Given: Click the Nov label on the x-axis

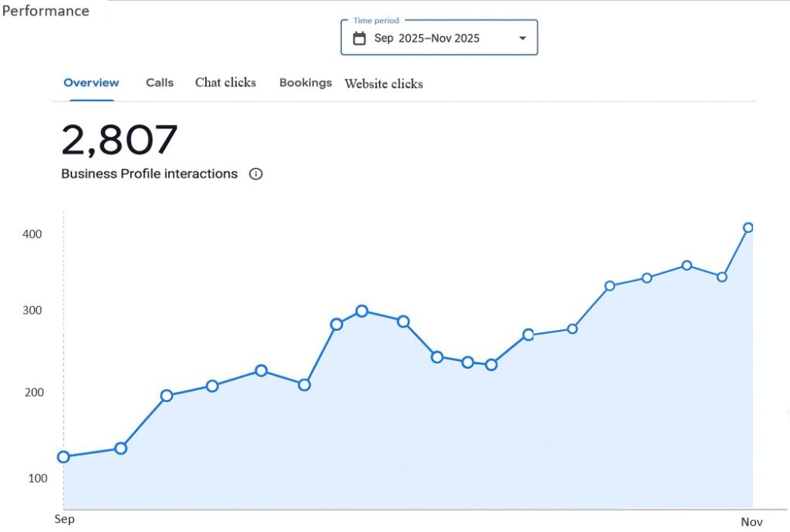Looking at the screenshot, I should [751, 522].
